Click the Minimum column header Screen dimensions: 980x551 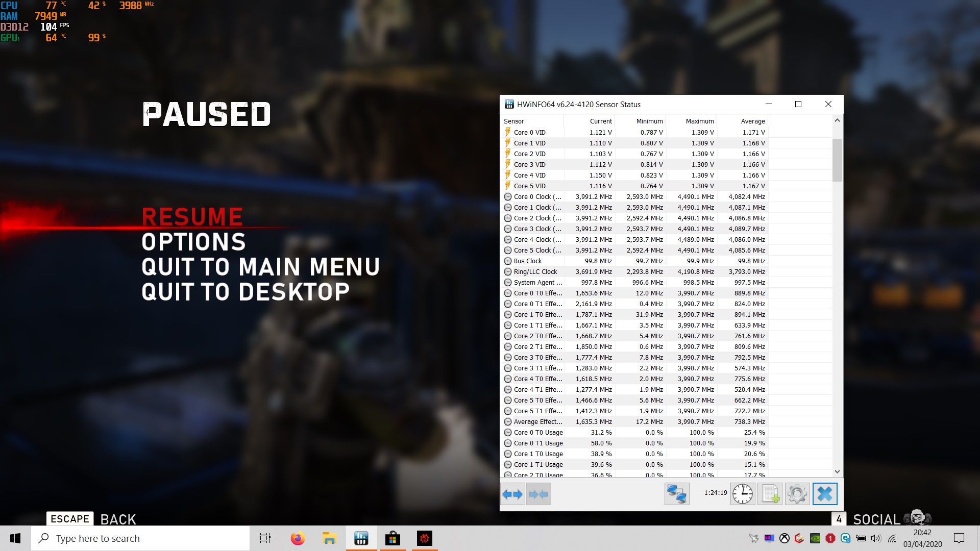pyautogui.click(x=641, y=121)
